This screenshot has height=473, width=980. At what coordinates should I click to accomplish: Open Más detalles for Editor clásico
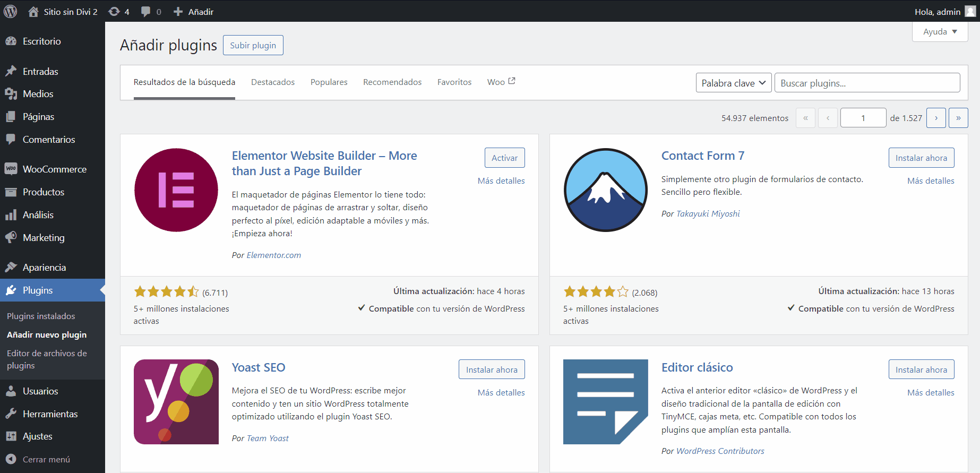point(931,393)
